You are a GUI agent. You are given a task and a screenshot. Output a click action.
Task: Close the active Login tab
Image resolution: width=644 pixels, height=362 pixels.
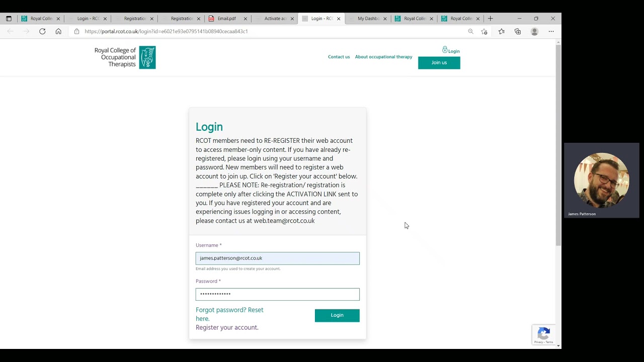(x=339, y=19)
